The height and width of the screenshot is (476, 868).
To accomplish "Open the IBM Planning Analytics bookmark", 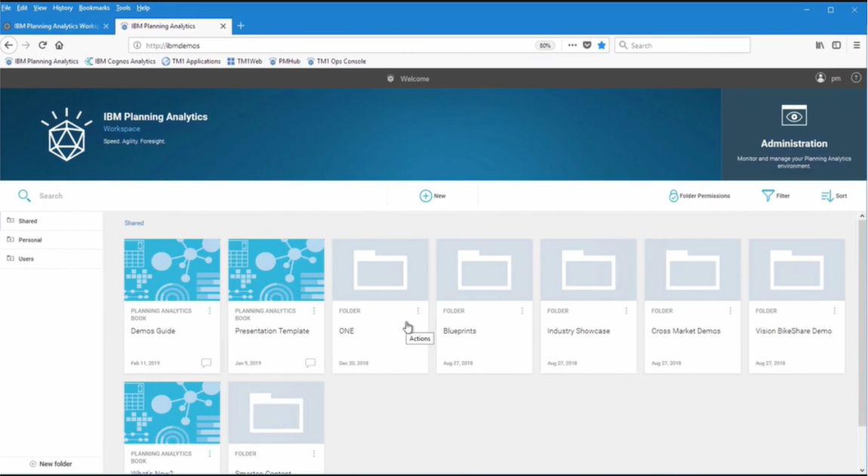I will pos(42,61).
